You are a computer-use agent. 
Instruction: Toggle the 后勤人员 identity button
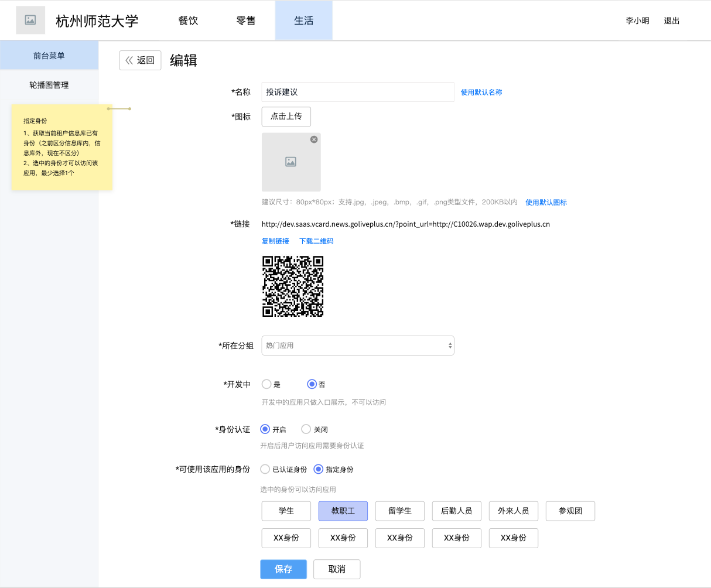point(457,511)
